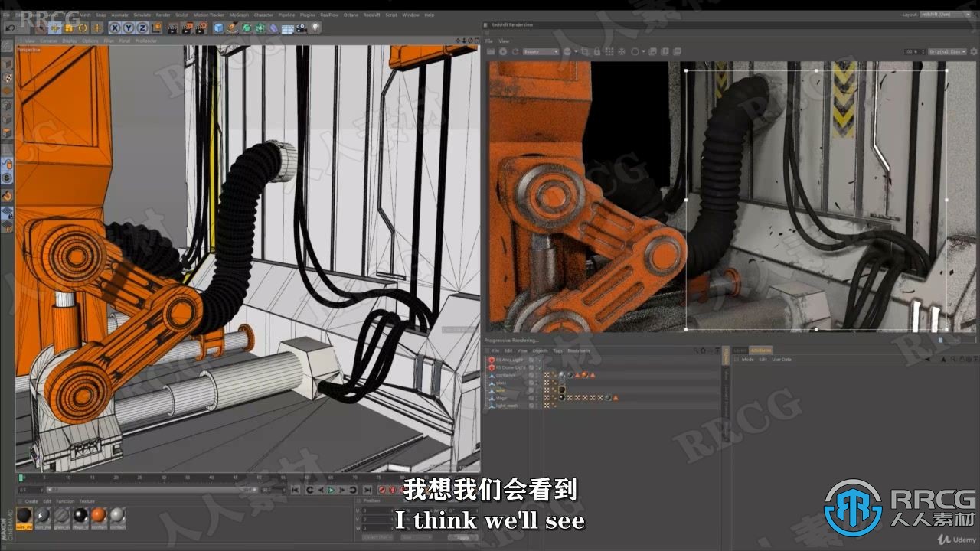Screen dimensions: 980x551
Task: Open the Spline pen tool
Action: (232, 28)
